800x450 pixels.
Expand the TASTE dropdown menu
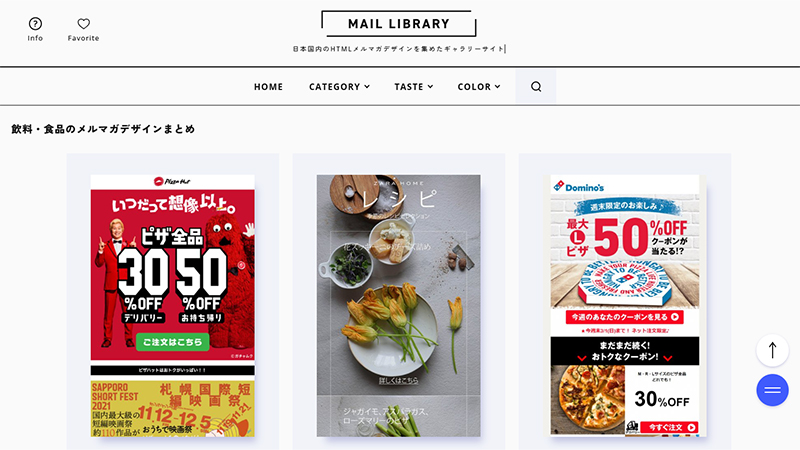(x=414, y=87)
